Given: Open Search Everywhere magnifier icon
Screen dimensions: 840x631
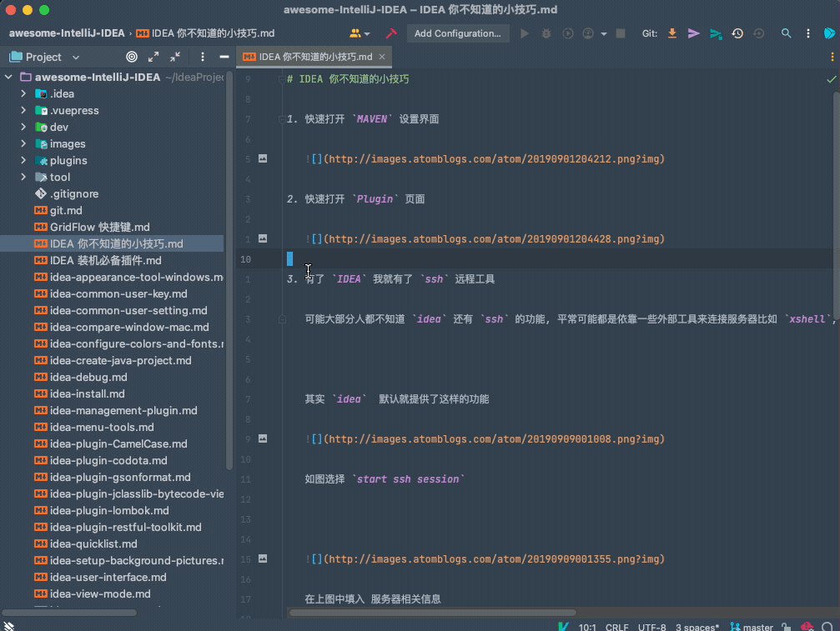Looking at the screenshot, I should [x=786, y=33].
